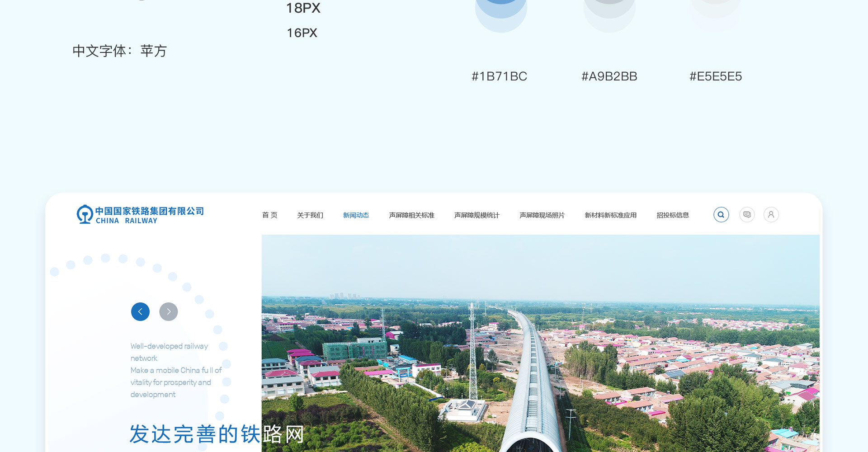Click the Well-developed railway network text
The height and width of the screenshot is (452, 868).
click(x=169, y=352)
